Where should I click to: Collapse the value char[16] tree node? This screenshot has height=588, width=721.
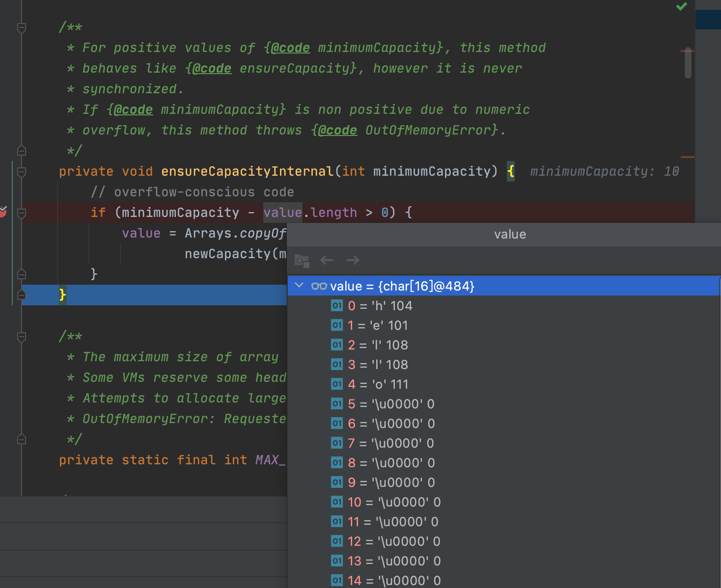click(299, 286)
